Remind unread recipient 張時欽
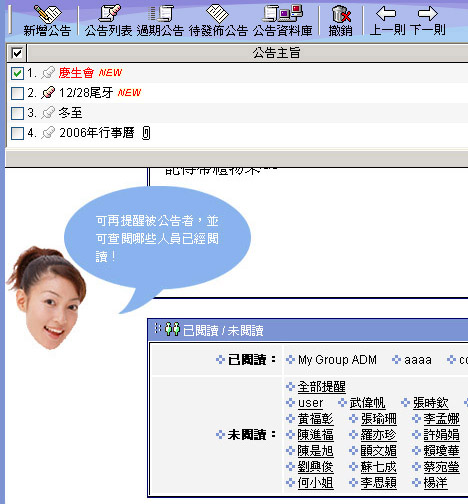Image resolution: width=468 pixels, height=504 pixels. tap(431, 403)
